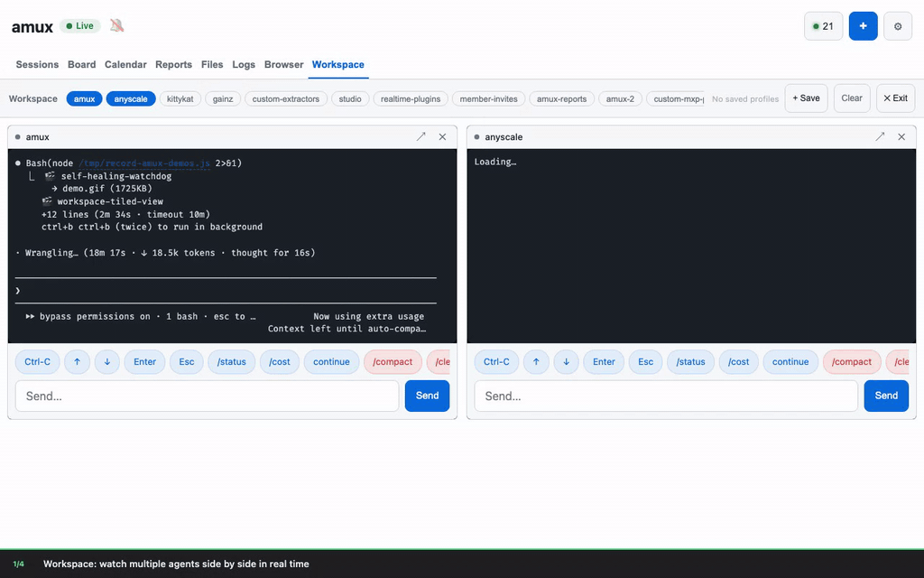Open settings gear icon
This screenshot has width=924, height=578.
click(898, 26)
